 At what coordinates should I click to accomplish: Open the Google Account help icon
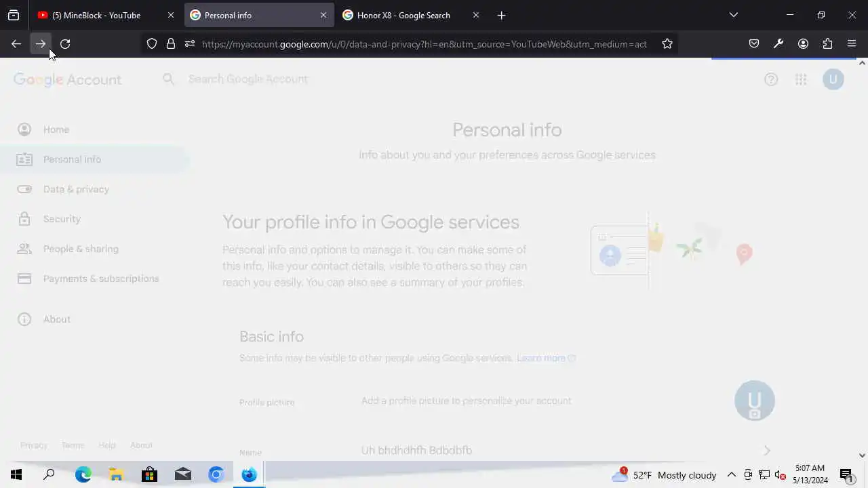click(x=771, y=79)
